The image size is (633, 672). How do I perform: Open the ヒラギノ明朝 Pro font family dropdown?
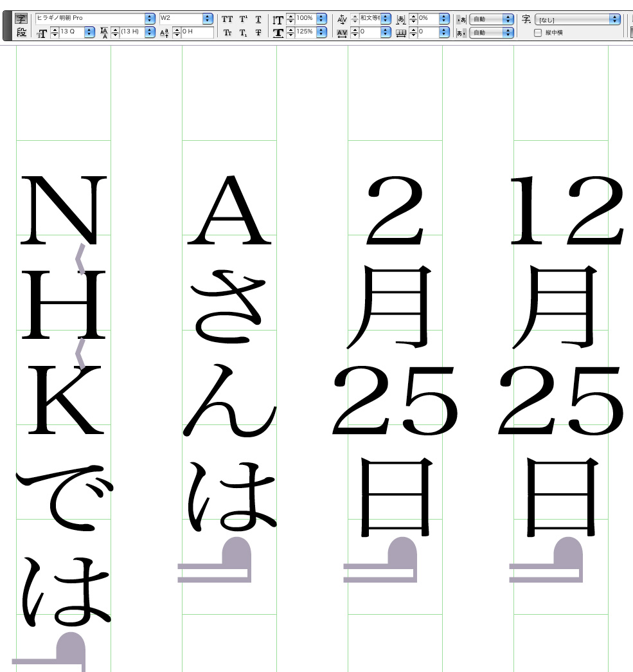pos(150,19)
